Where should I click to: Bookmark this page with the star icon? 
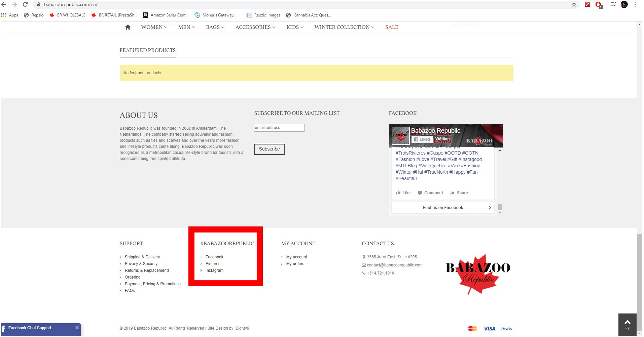click(574, 5)
